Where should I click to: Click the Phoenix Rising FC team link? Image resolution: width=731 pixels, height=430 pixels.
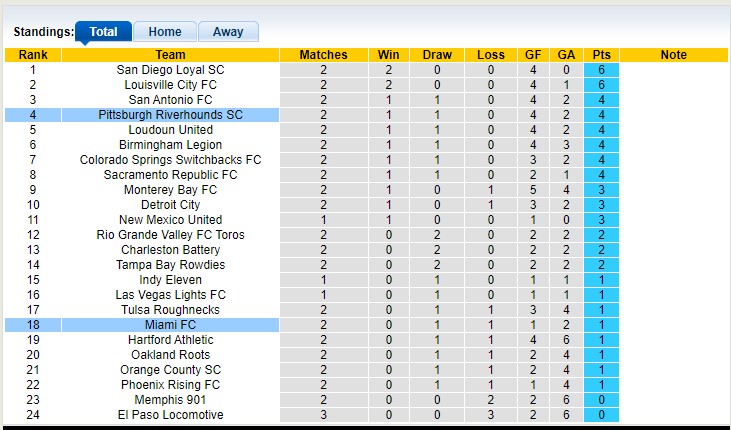(170, 385)
